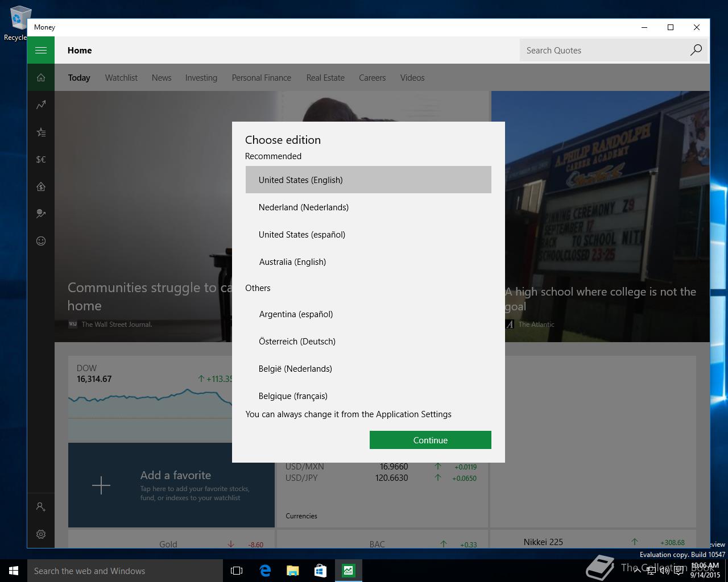Open the Windows Start menu

pyautogui.click(x=14, y=571)
